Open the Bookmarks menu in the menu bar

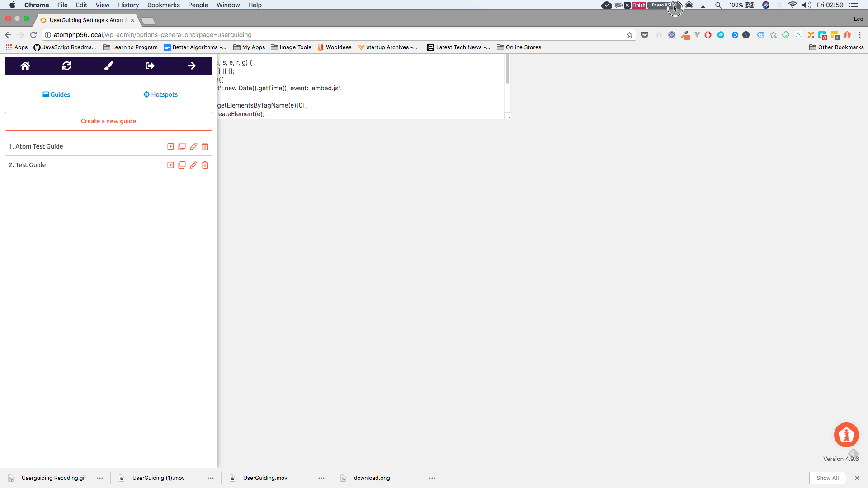click(x=163, y=5)
